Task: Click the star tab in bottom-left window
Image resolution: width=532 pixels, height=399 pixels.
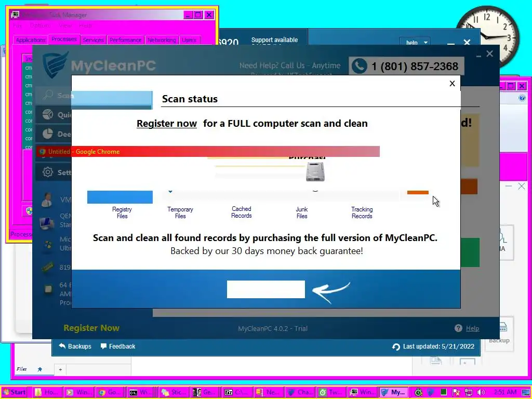Action: 39,369
